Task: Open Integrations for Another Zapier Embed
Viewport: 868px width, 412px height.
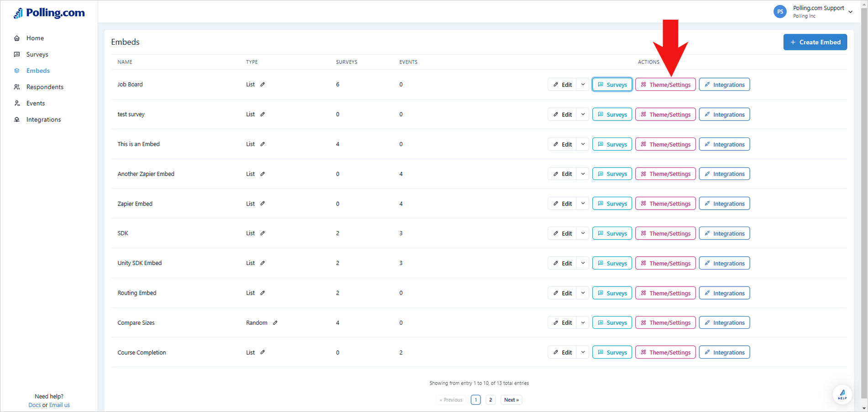Action: [724, 174]
